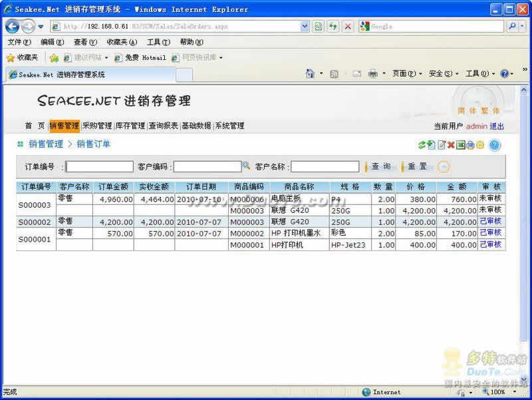This screenshot has height=400, width=532.
Task: Click the 退出 logout link
Action: 497,126
